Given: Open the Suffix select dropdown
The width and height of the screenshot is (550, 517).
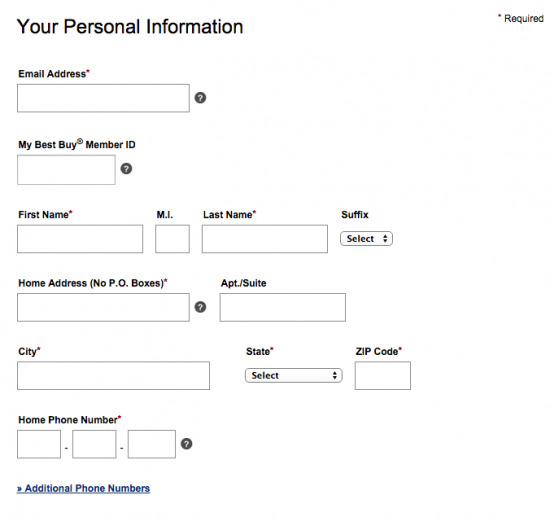Looking at the screenshot, I should (x=366, y=239).
